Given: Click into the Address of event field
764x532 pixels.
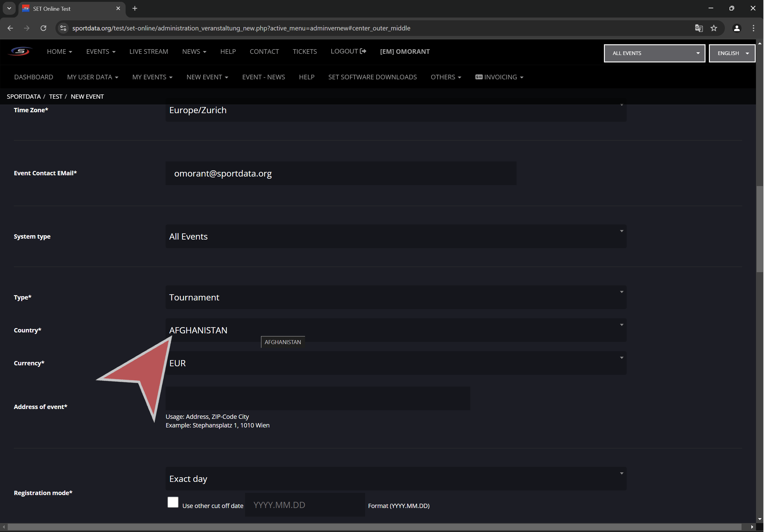Looking at the screenshot, I should tap(318, 398).
